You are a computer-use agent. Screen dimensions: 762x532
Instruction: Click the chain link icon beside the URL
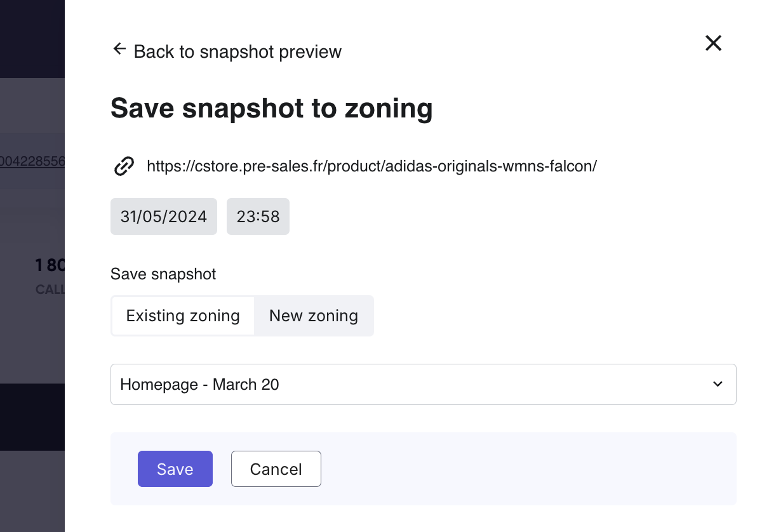tap(124, 166)
